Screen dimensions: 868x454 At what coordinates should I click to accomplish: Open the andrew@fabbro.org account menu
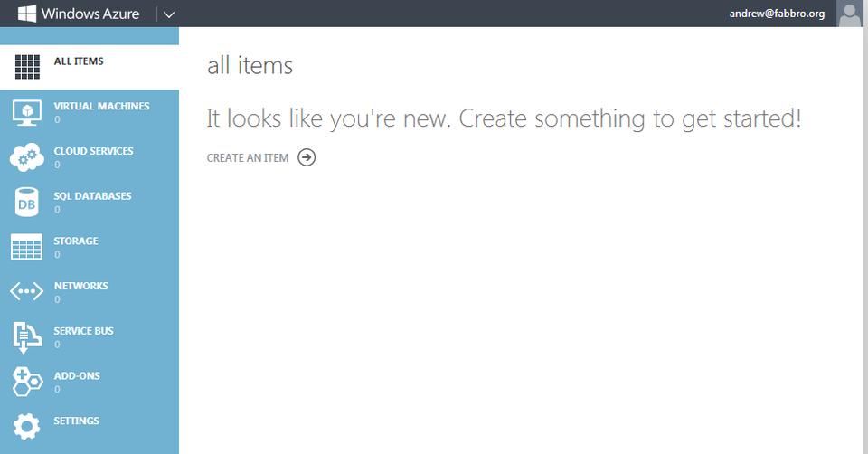coord(777,14)
